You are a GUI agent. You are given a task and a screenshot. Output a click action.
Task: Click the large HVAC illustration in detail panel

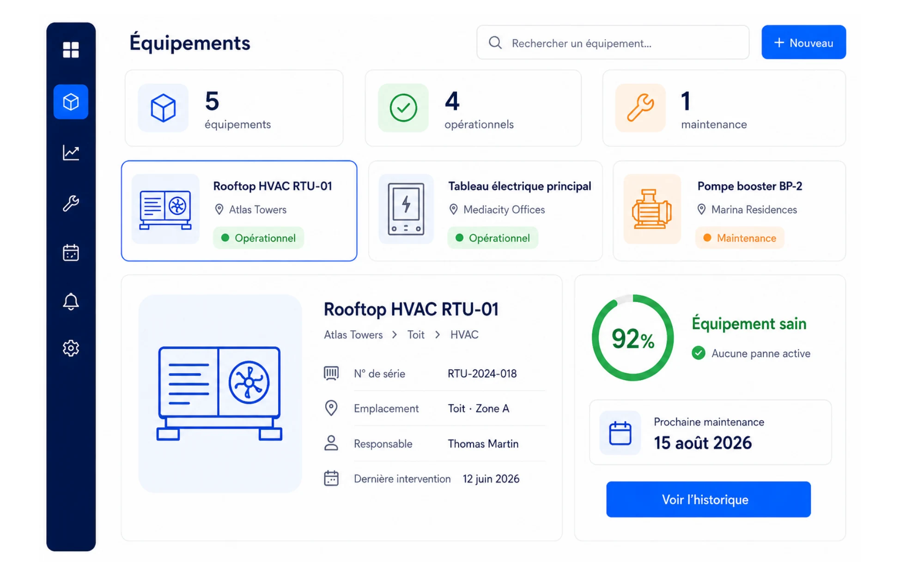click(x=220, y=393)
